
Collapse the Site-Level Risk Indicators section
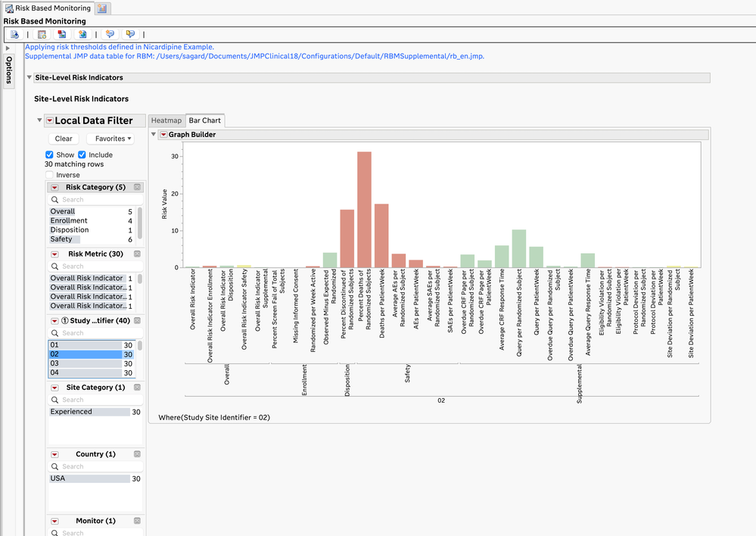pyautogui.click(x=30, y=77)
